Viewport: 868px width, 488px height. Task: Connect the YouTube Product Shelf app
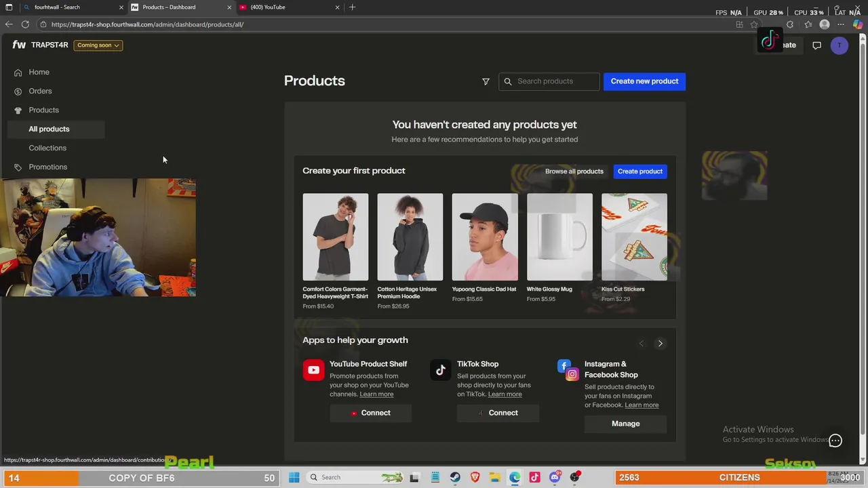(x=370, y=413)
